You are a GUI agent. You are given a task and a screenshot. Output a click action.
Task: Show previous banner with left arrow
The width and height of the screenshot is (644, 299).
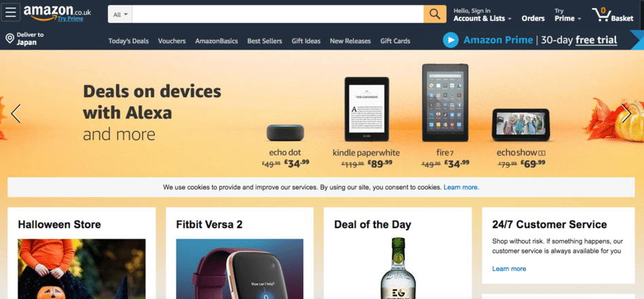point(16,113)
